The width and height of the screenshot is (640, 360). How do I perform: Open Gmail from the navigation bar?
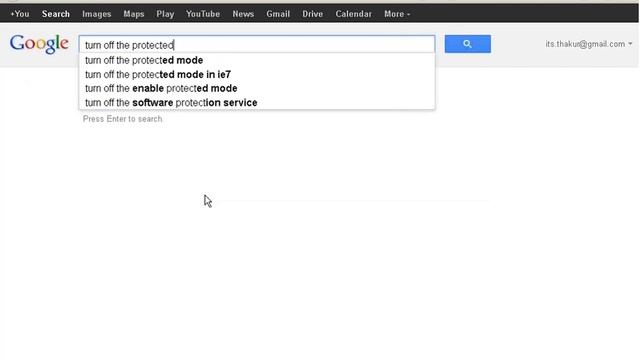278,14
